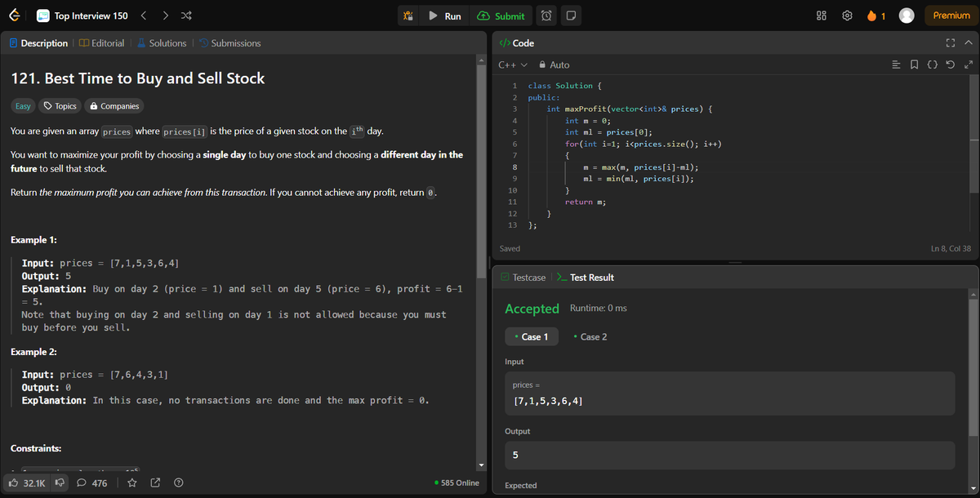
Task: Switch to the Testcase tab
Action: (x=523, y=278)
